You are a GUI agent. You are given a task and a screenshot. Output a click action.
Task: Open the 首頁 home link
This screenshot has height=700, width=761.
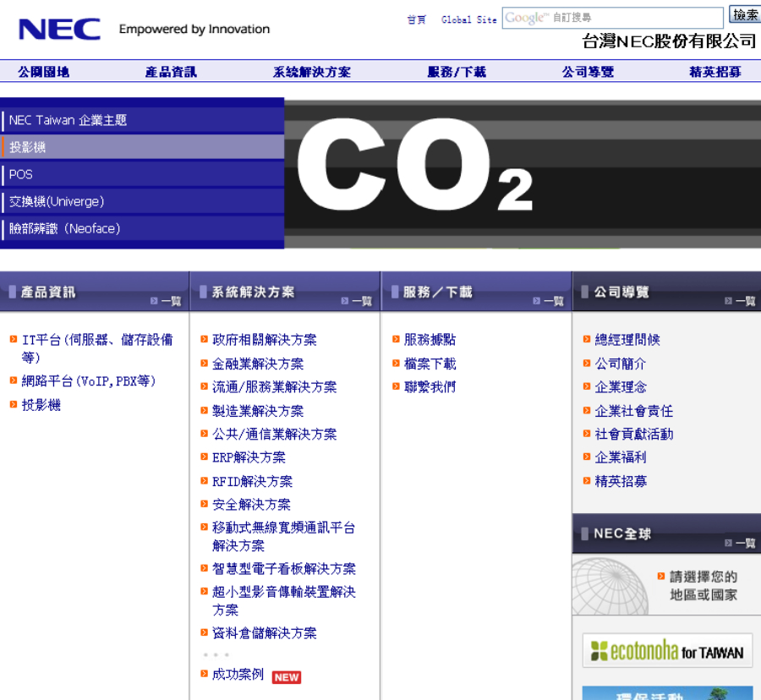click(416, 19)
